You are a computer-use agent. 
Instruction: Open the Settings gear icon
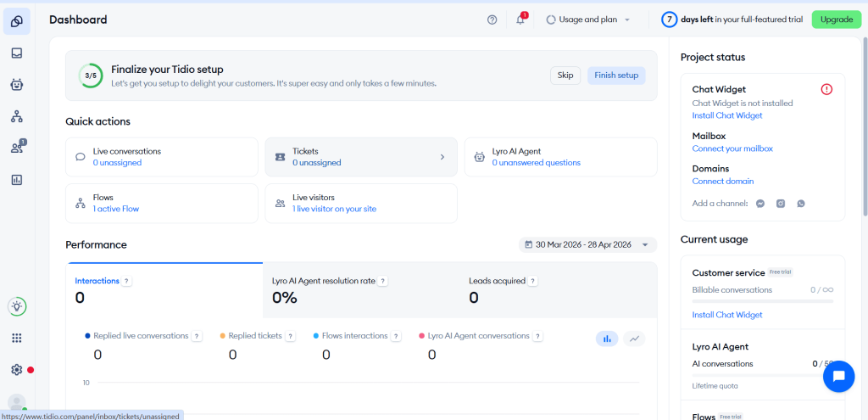coord(17,370)
